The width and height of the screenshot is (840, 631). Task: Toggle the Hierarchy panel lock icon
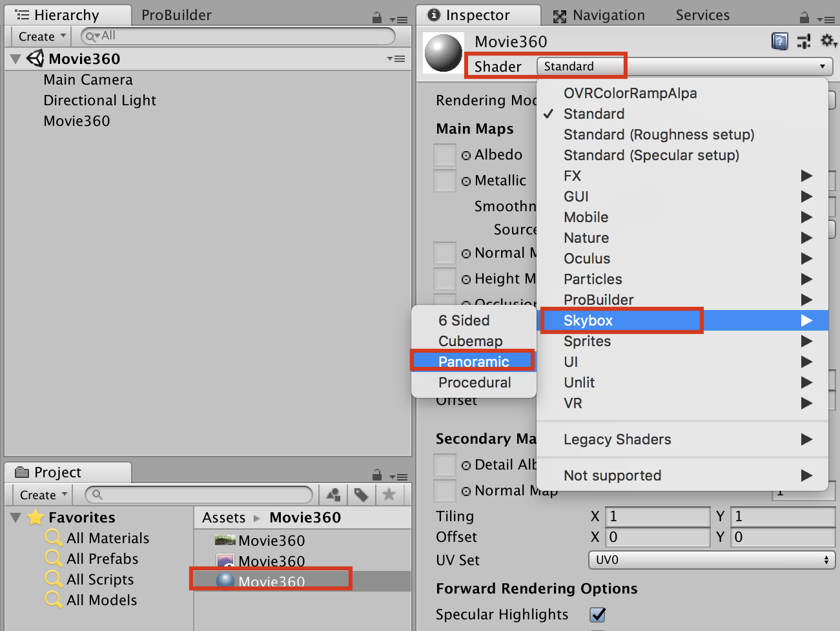[377, 18]
